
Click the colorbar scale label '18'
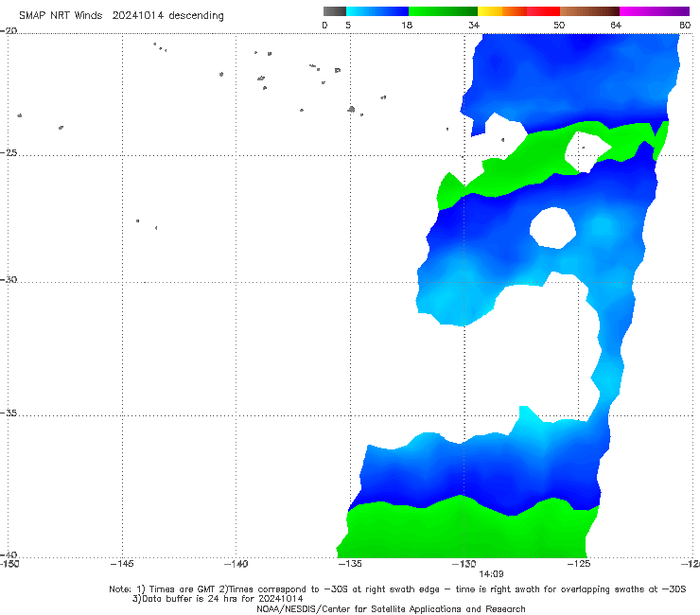406,25
